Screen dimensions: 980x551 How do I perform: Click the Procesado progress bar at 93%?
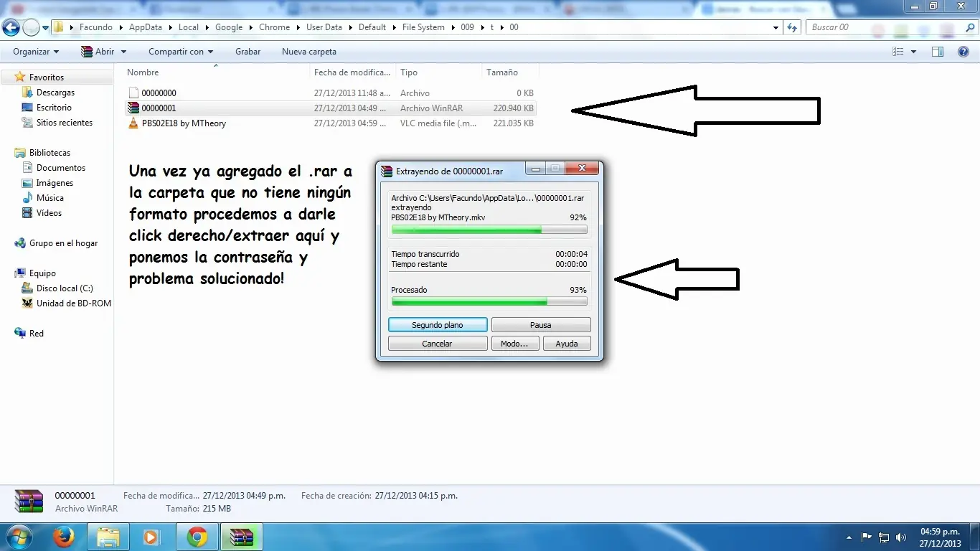pyautogui.click(x=489, y=302)
